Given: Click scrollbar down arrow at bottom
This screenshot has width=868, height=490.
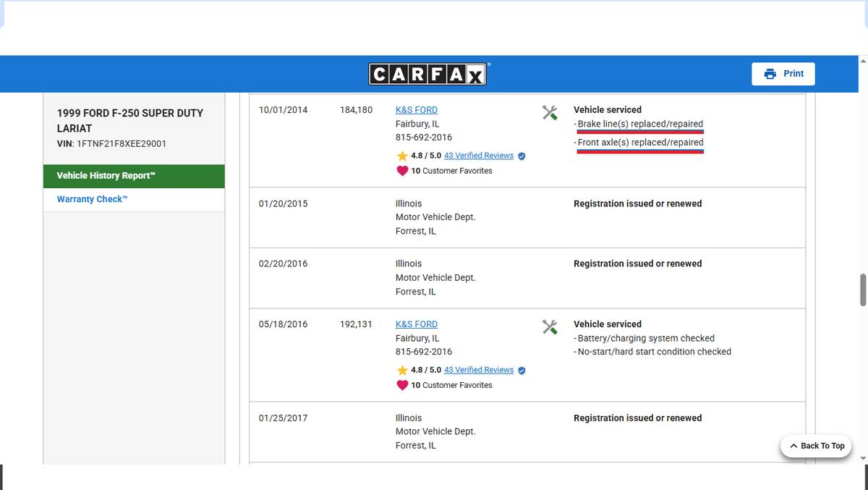Looking at the screenshot, I should (x=862, y=458).
